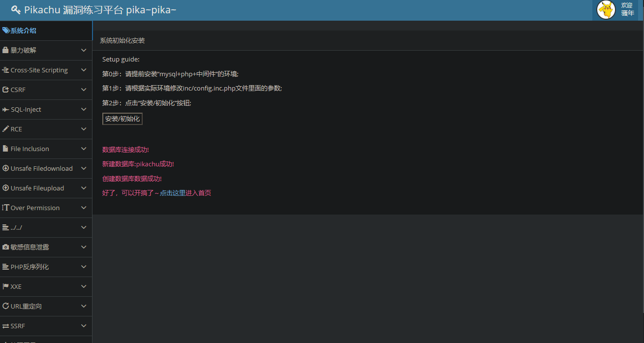Expand the RCE section chevron
Screen dimensions: 644x343
click(84, 129)
